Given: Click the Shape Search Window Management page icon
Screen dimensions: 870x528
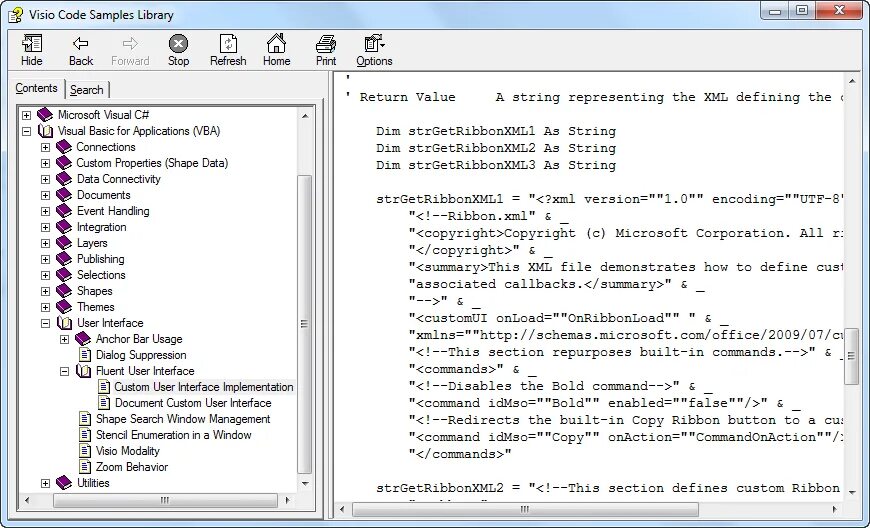Looking at the screenshot, I should (85, 419).
